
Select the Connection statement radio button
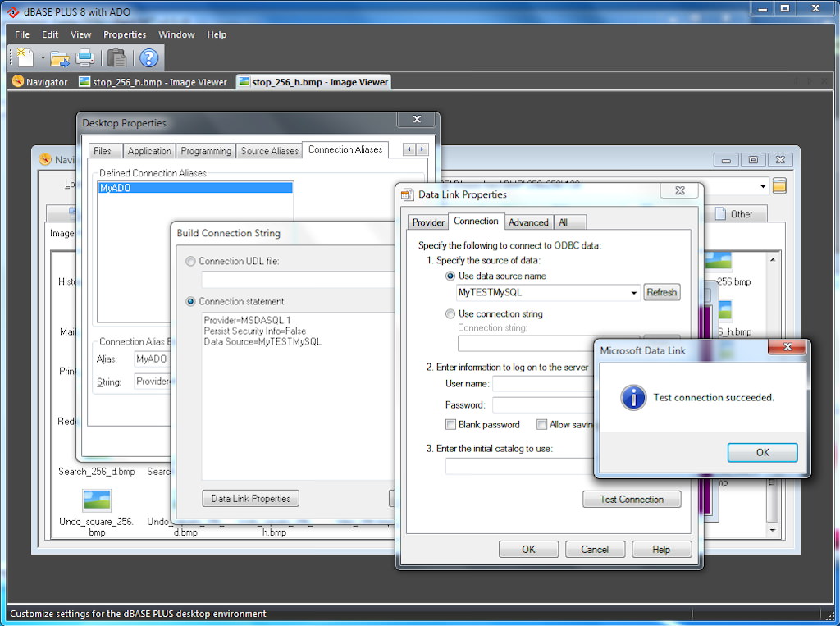[190, 302]
